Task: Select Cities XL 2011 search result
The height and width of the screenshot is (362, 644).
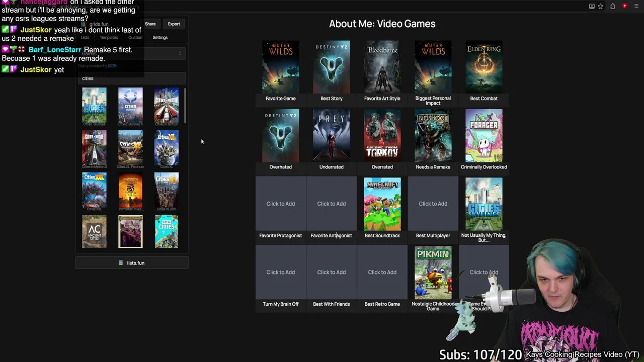Action: 167,192
